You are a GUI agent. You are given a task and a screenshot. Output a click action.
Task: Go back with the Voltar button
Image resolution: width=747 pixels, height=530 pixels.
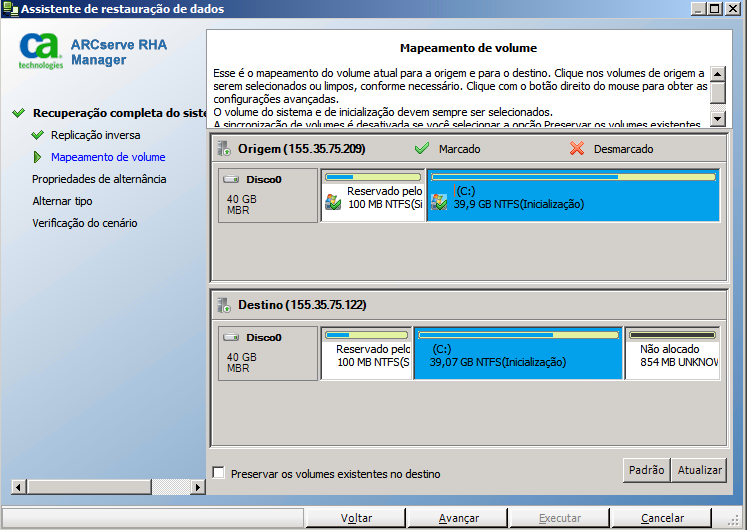point(356,518)
